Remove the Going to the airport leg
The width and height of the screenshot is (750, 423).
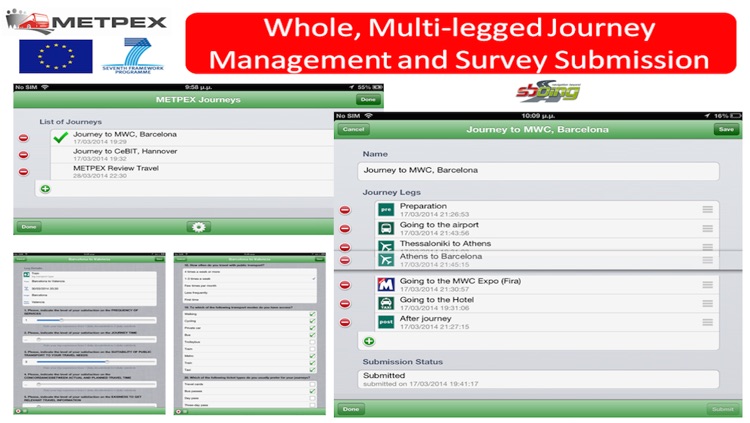(x=345, y=229)
